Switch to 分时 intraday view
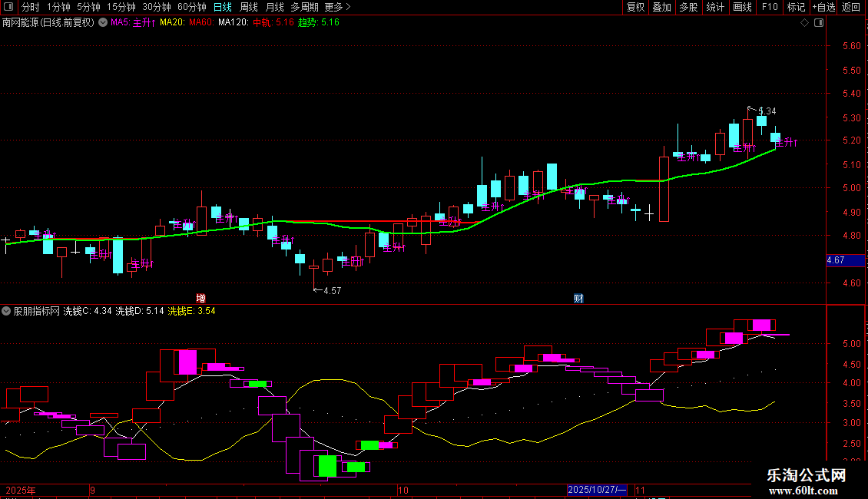Screen dimensions: 868x499 click(31, 7)
